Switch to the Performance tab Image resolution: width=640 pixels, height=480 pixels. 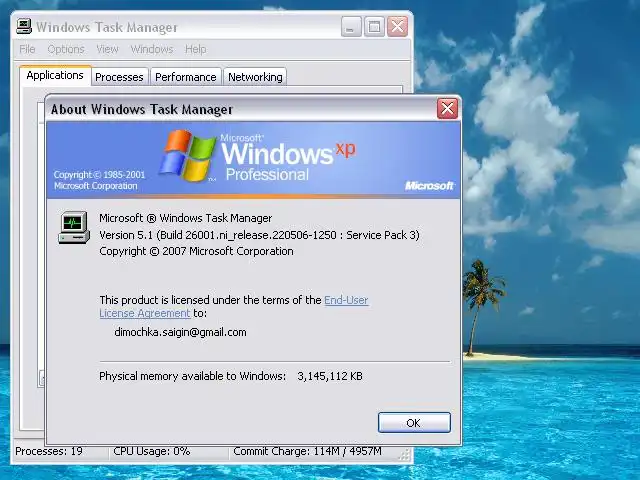coord(186,77)
